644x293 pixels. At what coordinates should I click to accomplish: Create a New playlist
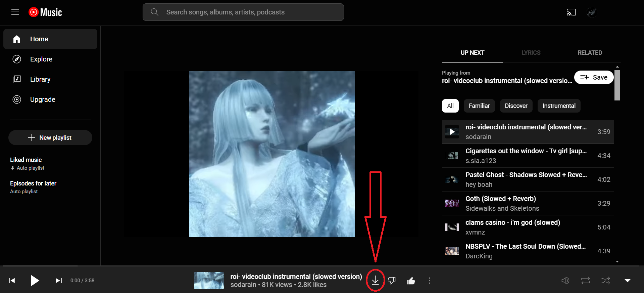tap(50, 138)
